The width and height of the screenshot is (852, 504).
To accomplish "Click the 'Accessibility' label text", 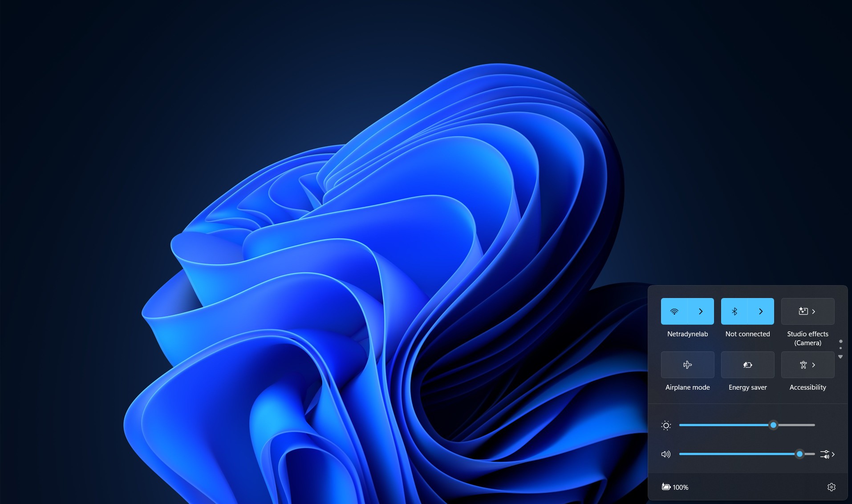I will pos(807,387).
